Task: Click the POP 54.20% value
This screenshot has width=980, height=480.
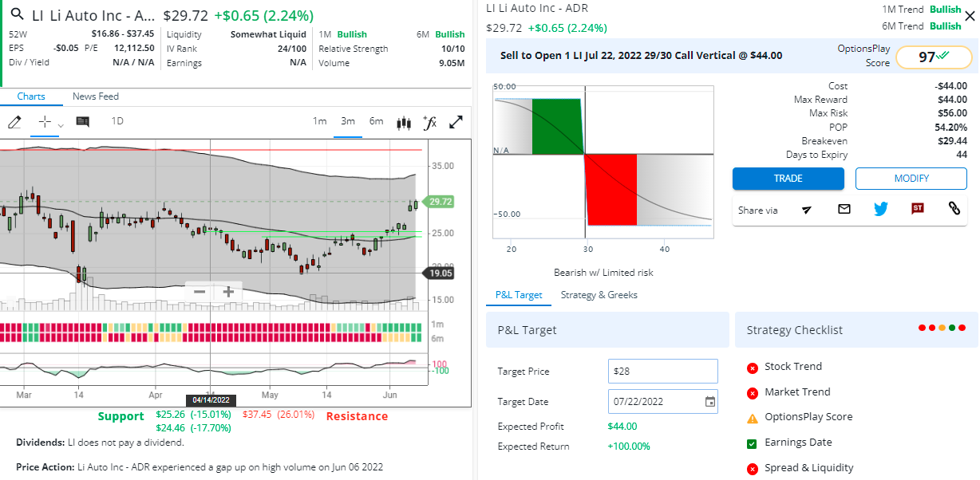Action: [951, 128]
